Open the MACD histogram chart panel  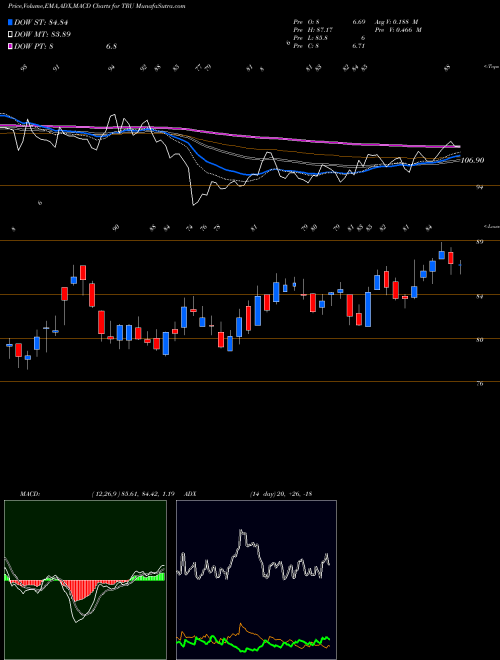(x=85, y=580)
